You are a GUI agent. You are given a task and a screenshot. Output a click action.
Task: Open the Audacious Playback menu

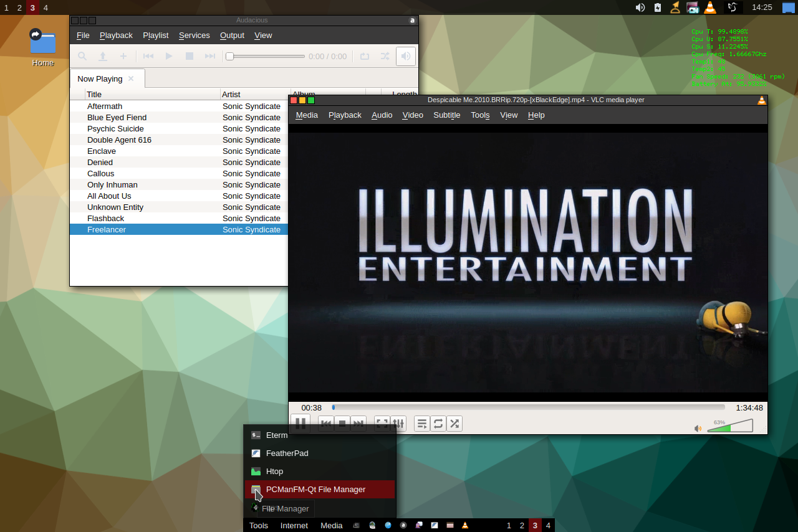[x=116, y=36]
